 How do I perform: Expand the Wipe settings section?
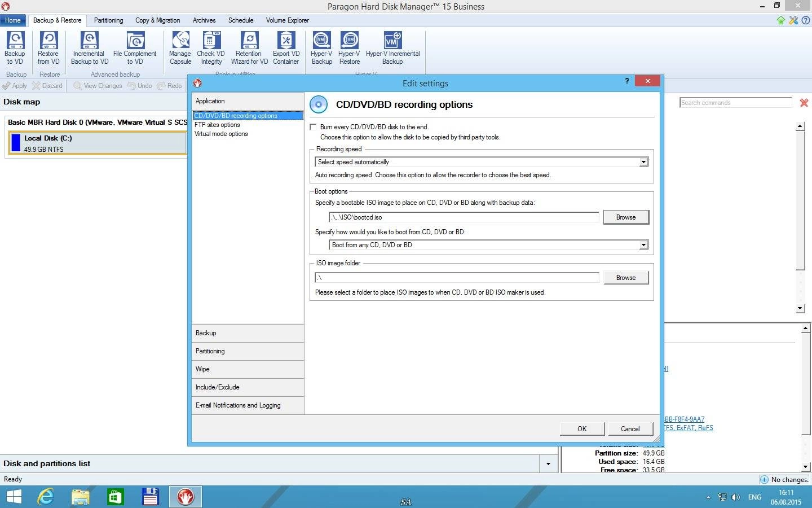tap(248, 369)
